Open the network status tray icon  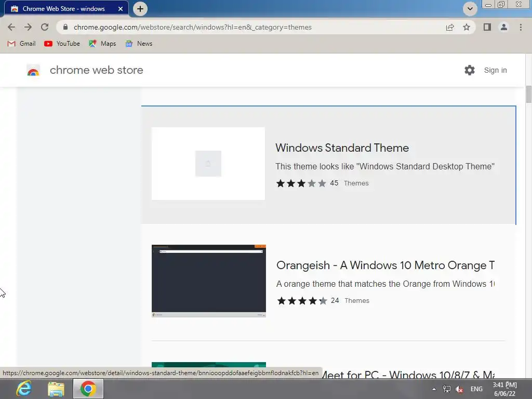click(x=446, y=389)
